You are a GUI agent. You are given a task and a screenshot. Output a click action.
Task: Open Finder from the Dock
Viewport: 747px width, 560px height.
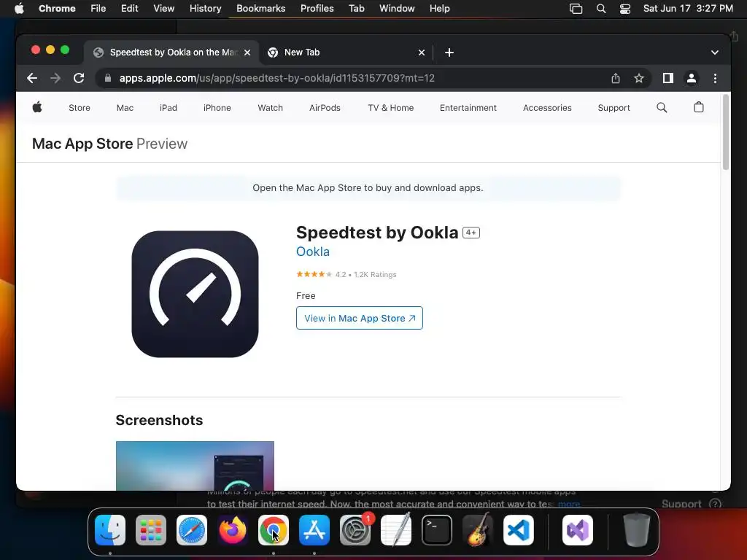coord(110,530)
